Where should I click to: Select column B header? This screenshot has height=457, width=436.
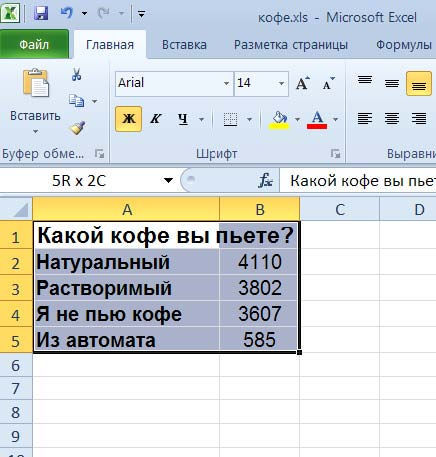point(260,209)
